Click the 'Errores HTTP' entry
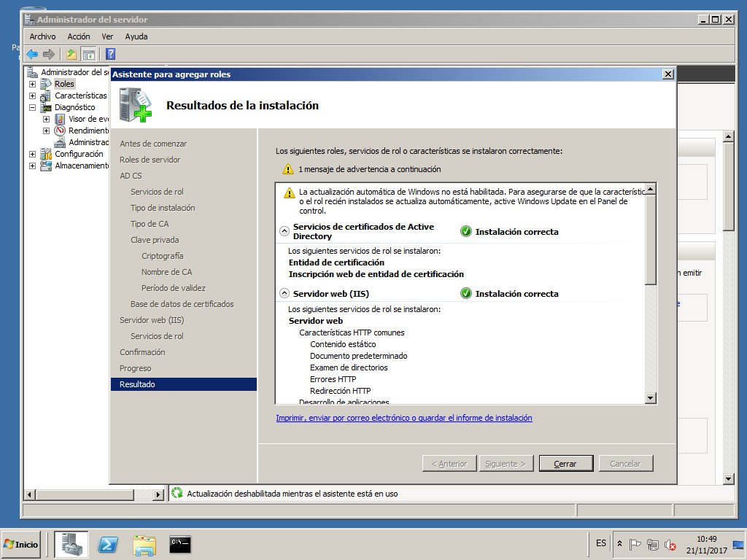The image size is (747, 560). 333,379
